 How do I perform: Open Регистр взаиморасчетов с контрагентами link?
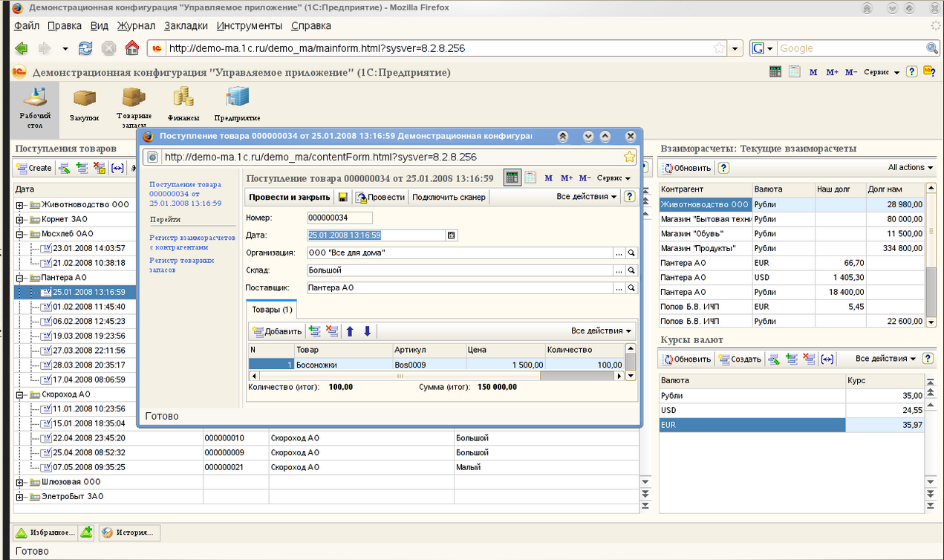pyautogui.click(x=192, y=242)
